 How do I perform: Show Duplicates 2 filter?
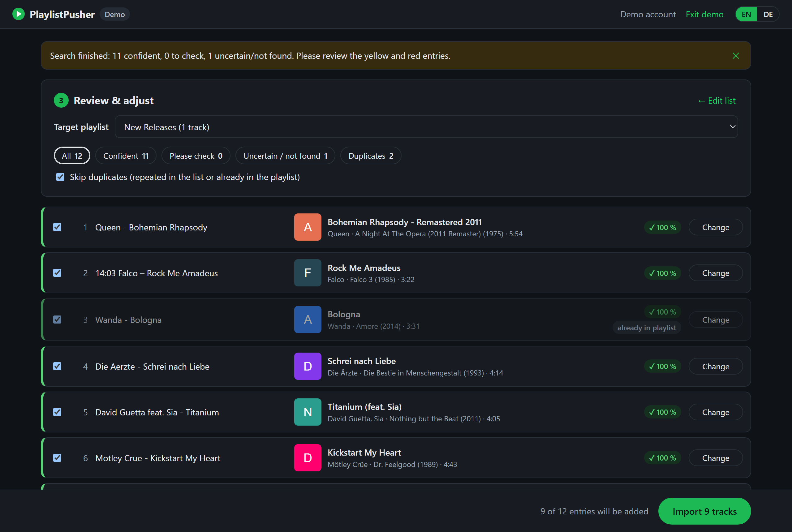pyautogui.click(x=371, y=156)
